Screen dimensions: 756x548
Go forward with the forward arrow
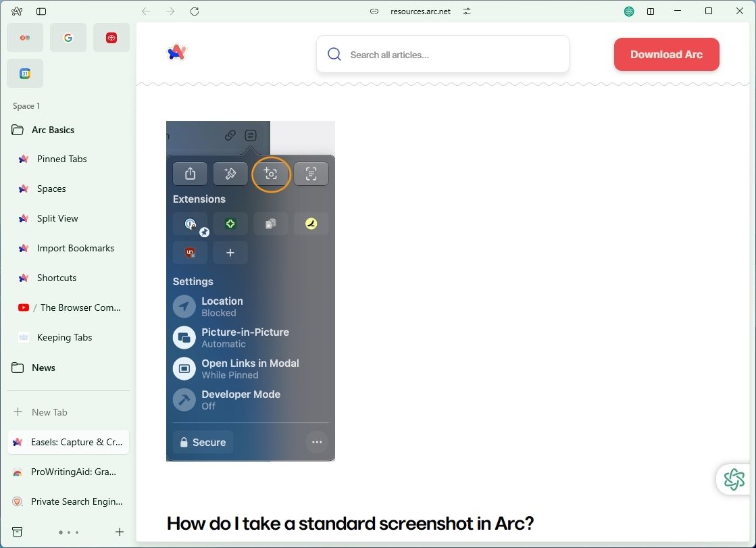[170, 11]
